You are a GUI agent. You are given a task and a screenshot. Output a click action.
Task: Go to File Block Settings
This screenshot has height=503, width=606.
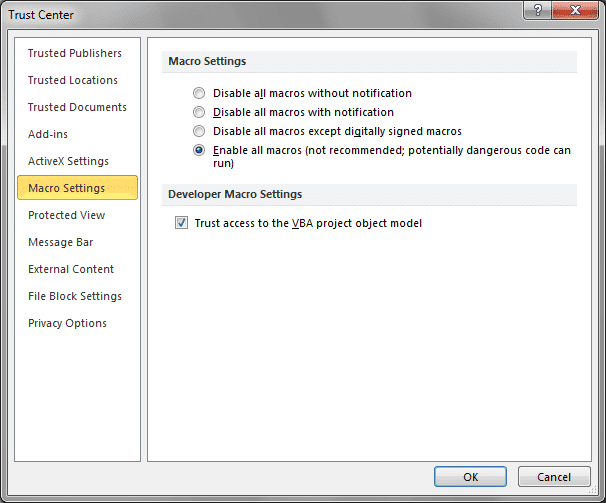pyautogui.click(x=77, y=296)
